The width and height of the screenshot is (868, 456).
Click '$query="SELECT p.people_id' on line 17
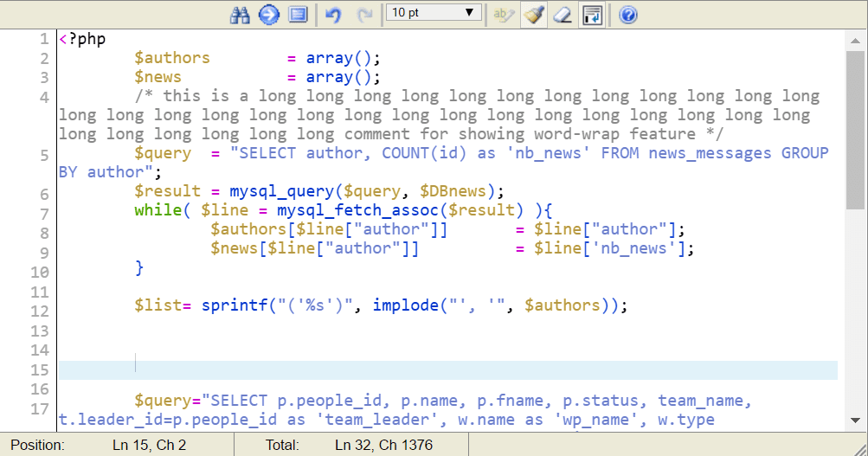point(258,401)
